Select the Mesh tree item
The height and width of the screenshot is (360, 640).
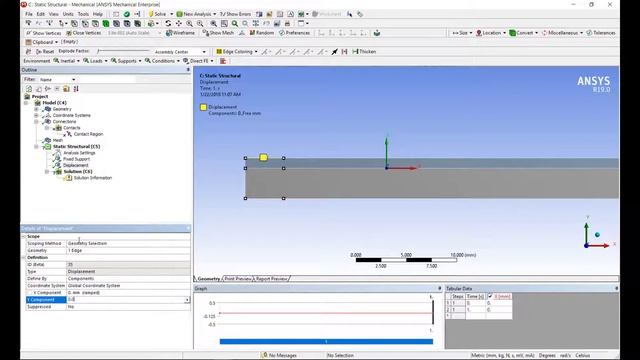[x=58, y=140]
